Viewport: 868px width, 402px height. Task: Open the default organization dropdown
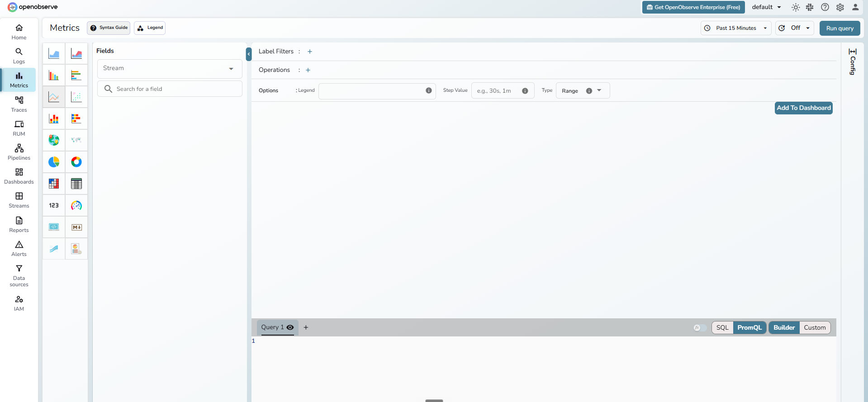767,7
